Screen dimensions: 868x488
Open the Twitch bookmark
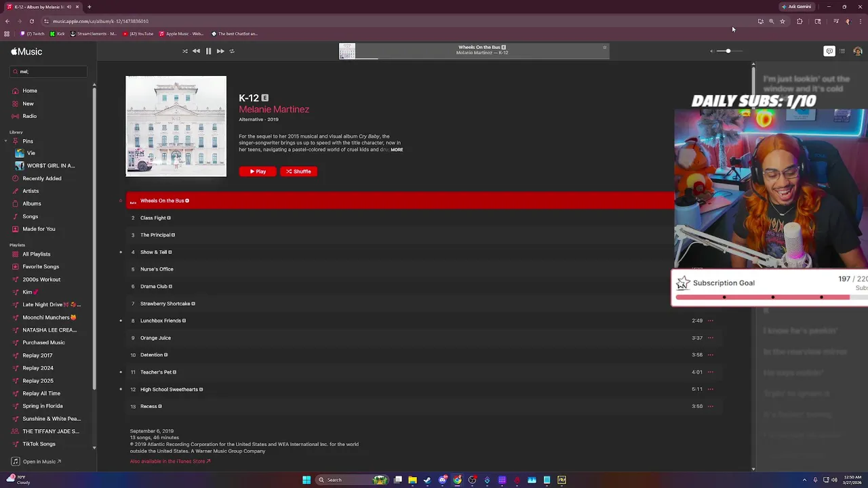click(x=33, y=34)
